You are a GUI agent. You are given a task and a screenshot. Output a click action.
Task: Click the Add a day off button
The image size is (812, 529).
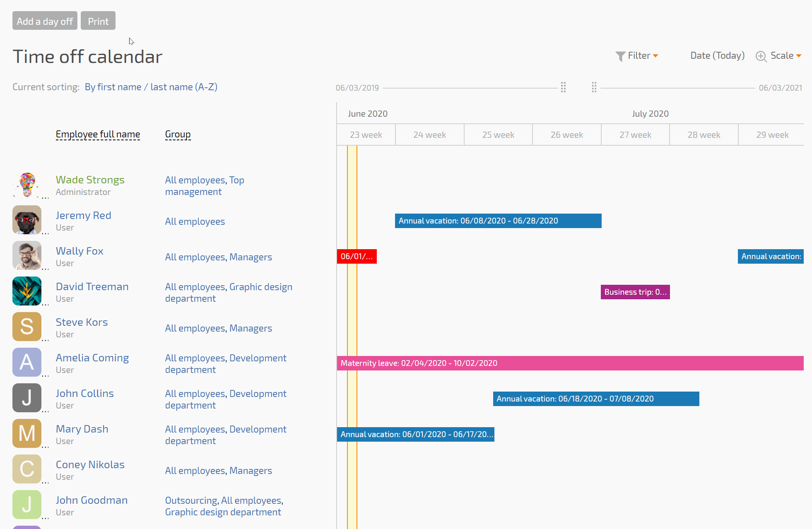(x=45, y=21)
